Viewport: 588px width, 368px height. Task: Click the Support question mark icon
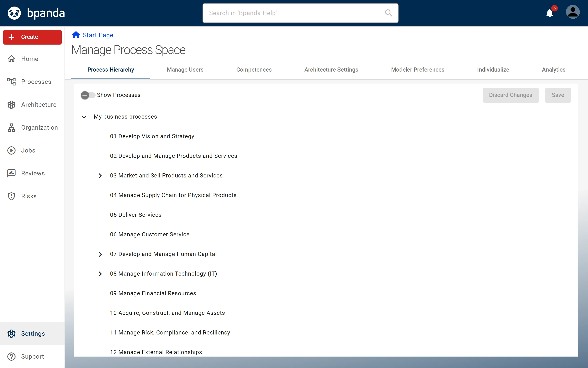(x=11, y=356)
